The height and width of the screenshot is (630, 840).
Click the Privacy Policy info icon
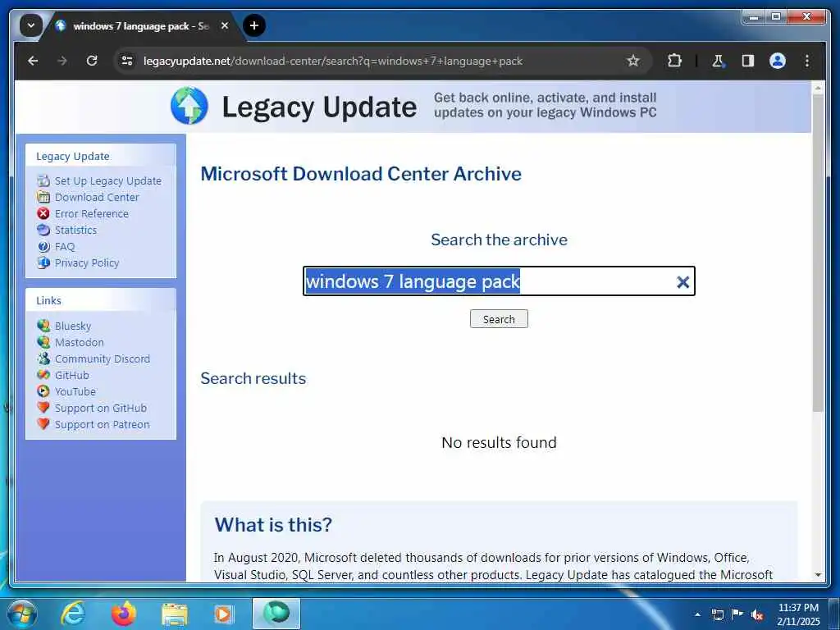point(43,262)
